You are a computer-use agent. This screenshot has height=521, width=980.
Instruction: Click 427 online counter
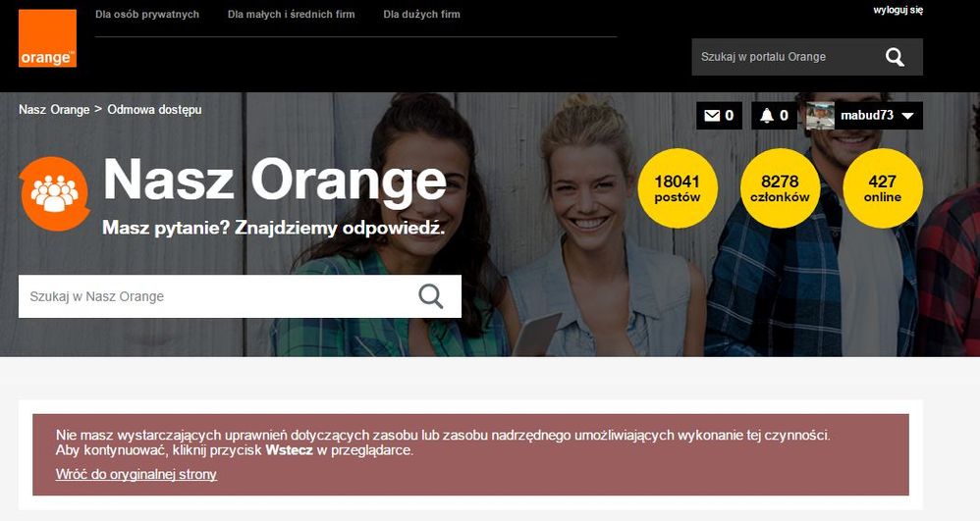[883, 188]
